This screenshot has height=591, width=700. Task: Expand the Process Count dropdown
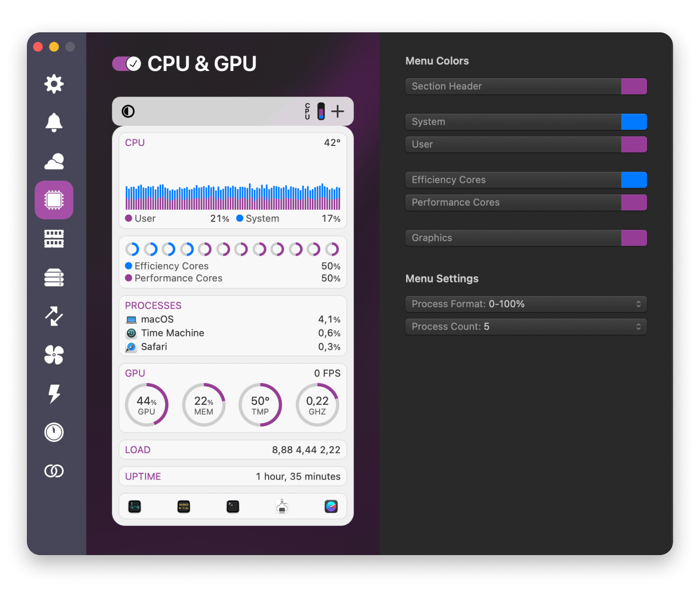[x=526, y=326]
